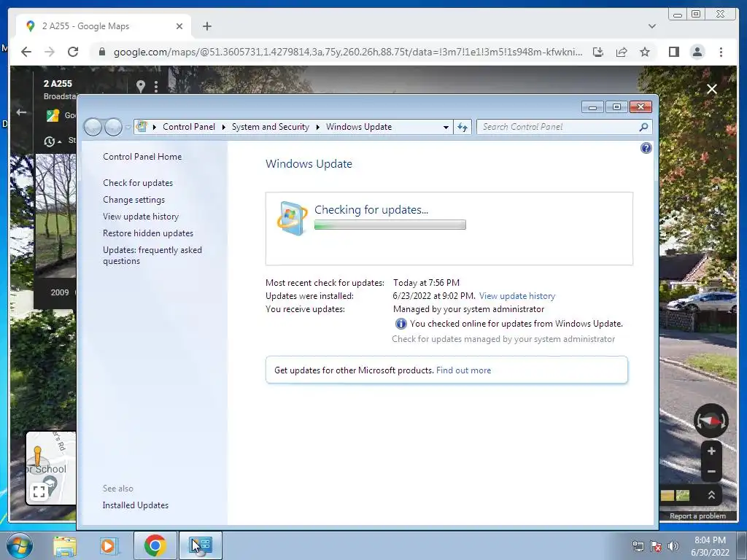This screenshot has width=747, height=560.
Task: Click the Control Panel back navigation button
Action: 93,127
